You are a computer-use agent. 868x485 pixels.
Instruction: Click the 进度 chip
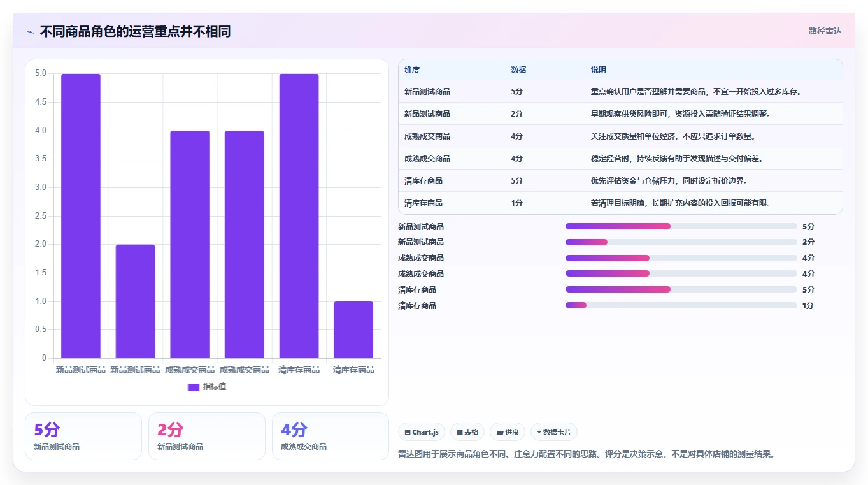508,432
